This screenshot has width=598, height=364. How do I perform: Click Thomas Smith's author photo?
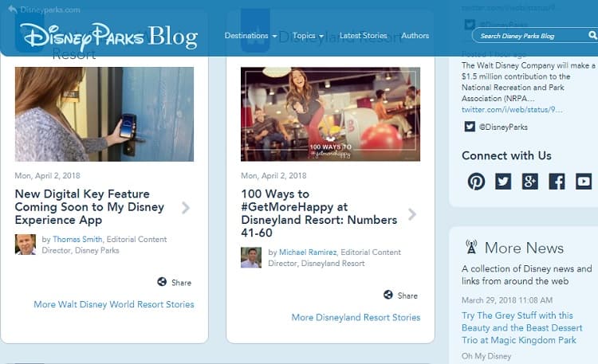click(26, 245)
